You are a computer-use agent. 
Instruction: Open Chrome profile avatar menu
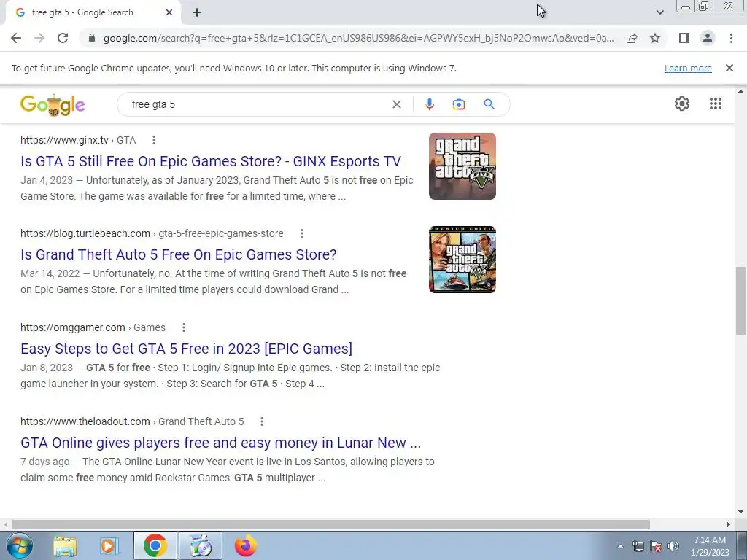pyautogui.click(x=708, y=38)
